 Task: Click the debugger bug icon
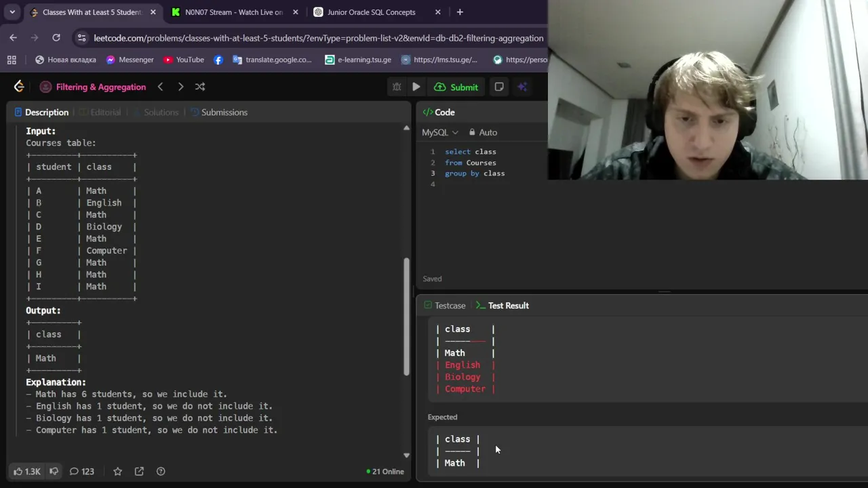pos(397,87)
